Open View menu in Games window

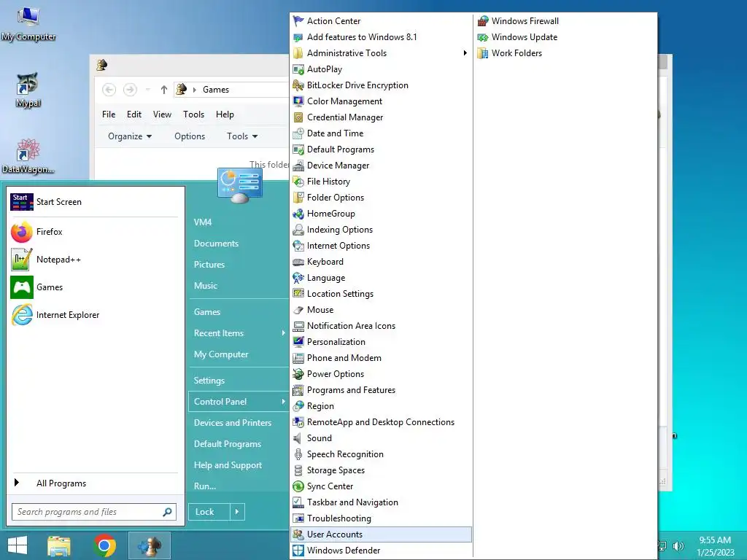(162, 114)
